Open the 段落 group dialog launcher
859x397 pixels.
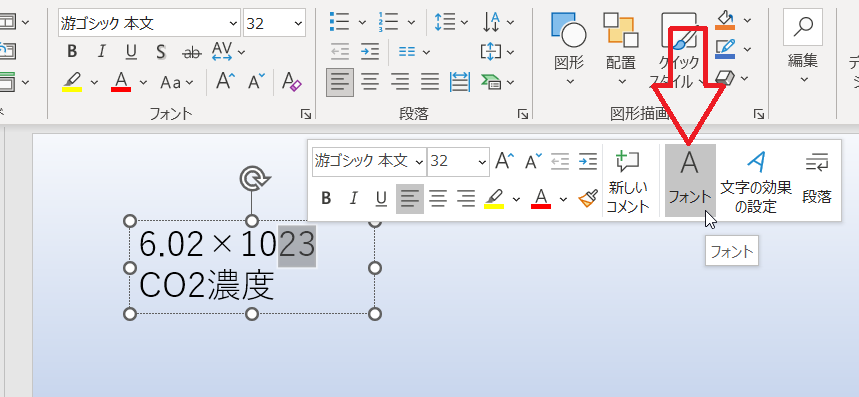coord(523,114)
